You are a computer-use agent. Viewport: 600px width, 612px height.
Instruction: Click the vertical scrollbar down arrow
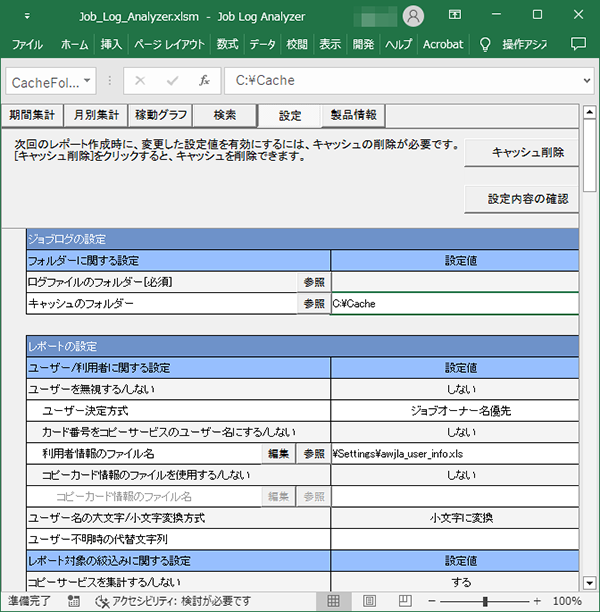coord(589,584)
